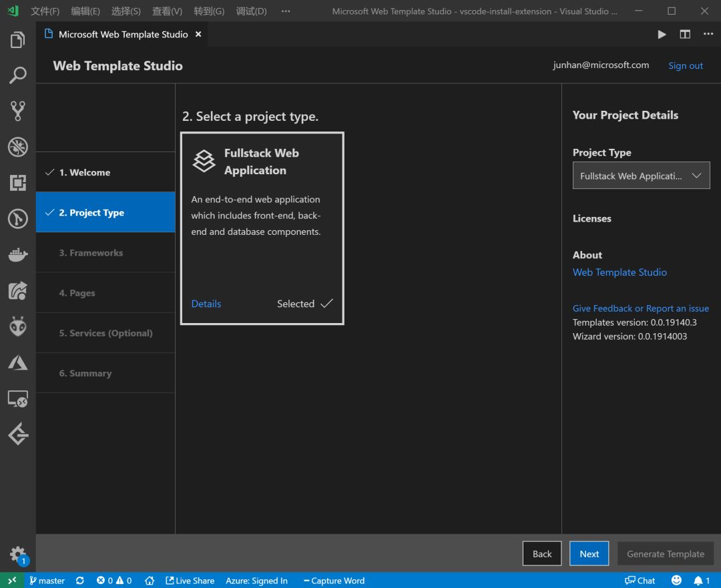Open the Live Share activity bar icon
The image size is (721, 588).
pyautogui.click(x=17, y=290)
